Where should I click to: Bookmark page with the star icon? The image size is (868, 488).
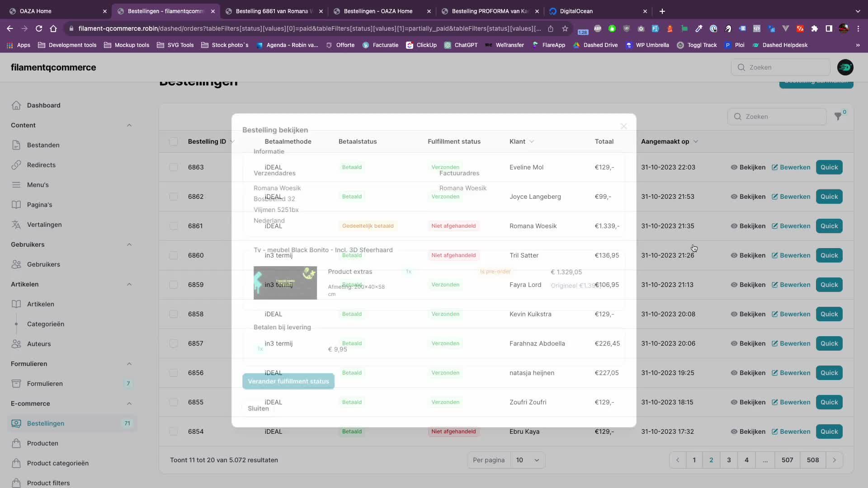(x=565, y=28)
